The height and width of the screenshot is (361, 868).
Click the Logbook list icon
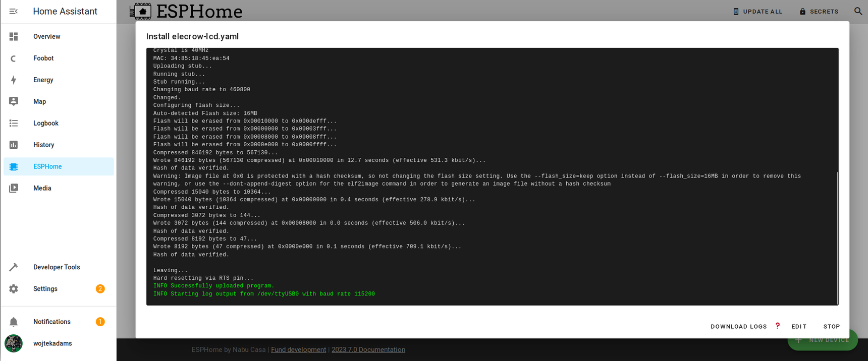pyautogui.click(x=14, y=123)
